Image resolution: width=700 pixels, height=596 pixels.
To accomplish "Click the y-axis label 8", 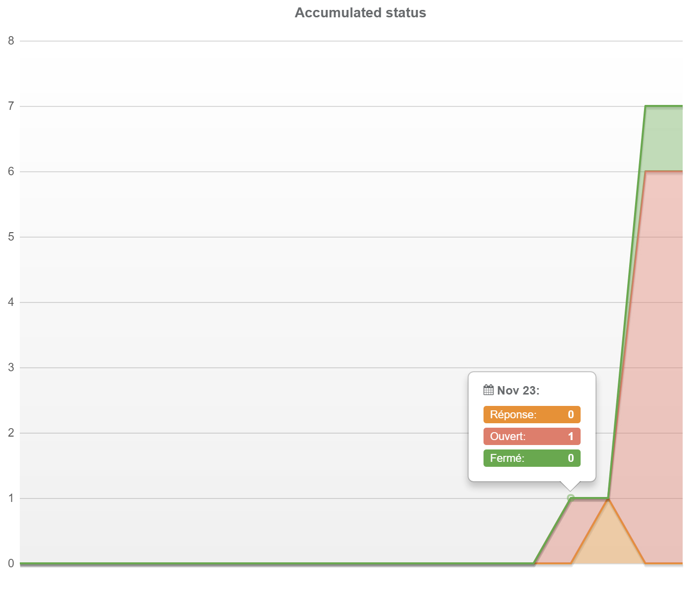I will pyautogui.click(x=11, y=41).
